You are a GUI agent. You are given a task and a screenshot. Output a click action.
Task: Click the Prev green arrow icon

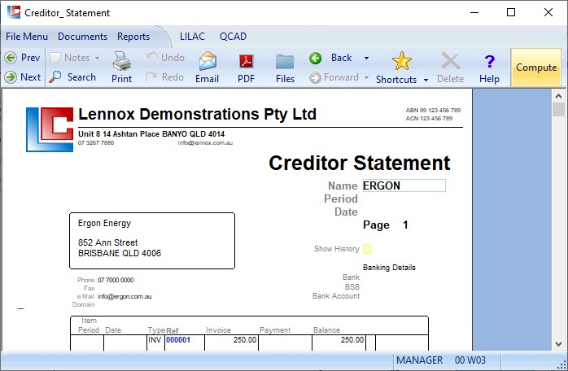11,58
